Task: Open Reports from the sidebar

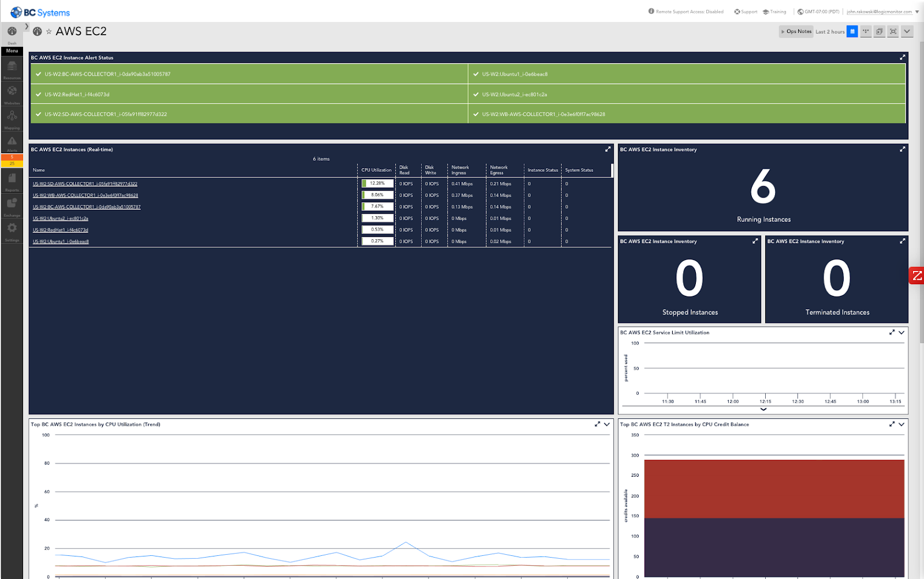Action: point(12,181)
